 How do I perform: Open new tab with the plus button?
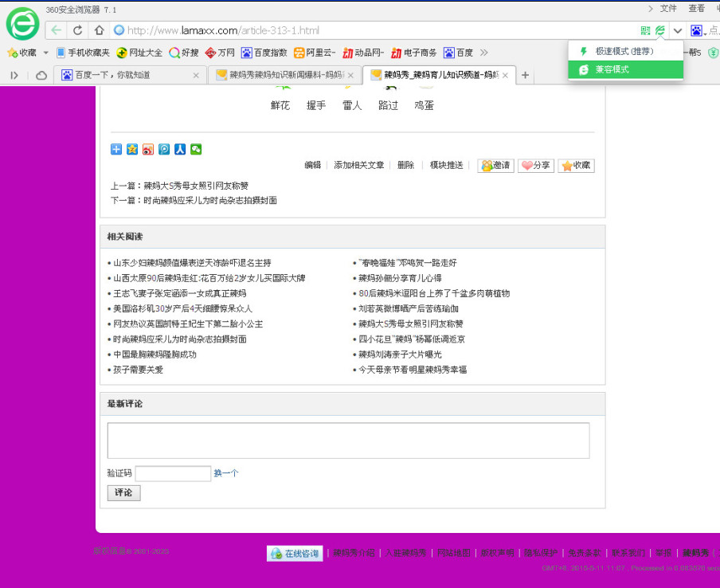tap(525, 75)
